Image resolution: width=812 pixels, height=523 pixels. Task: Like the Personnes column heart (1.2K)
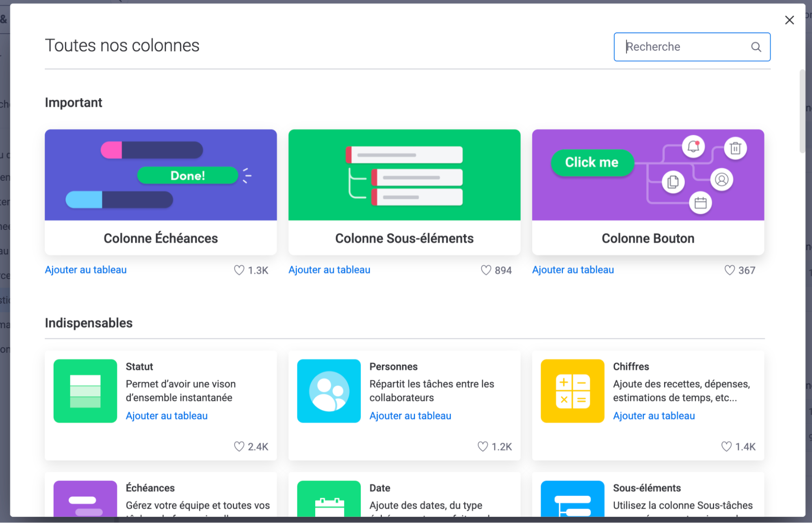click(483, 447)
